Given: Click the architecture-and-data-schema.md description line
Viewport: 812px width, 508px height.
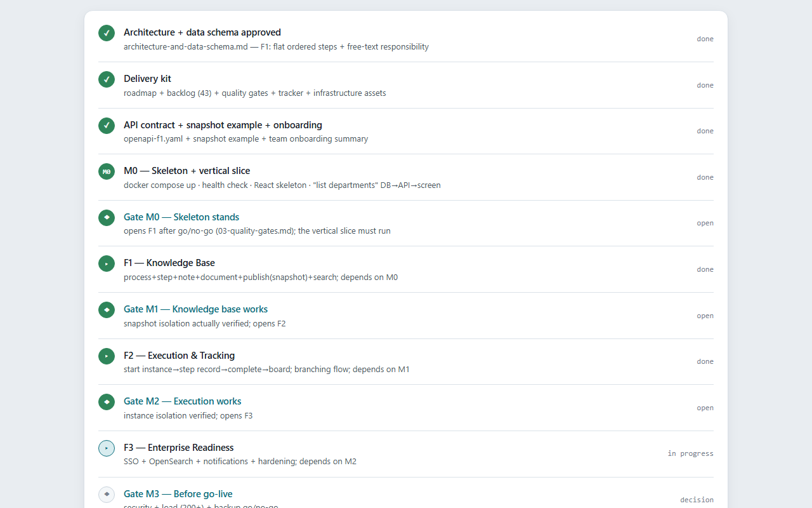Looking at the screenshot, I should click(x=276, y=47).
